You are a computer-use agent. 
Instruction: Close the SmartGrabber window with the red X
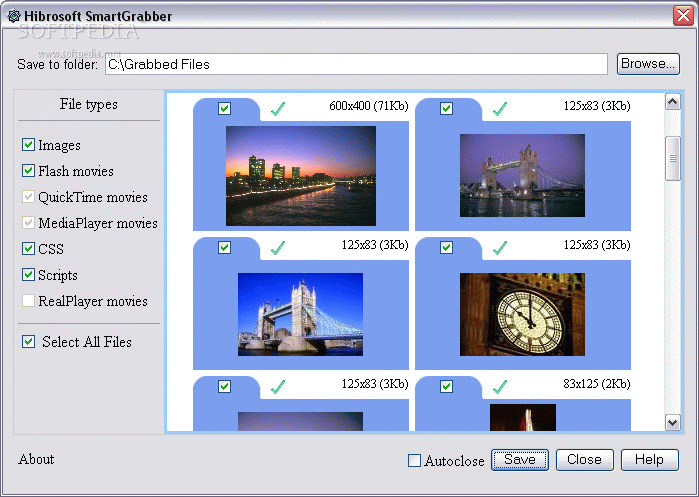[x=683, y=16]
